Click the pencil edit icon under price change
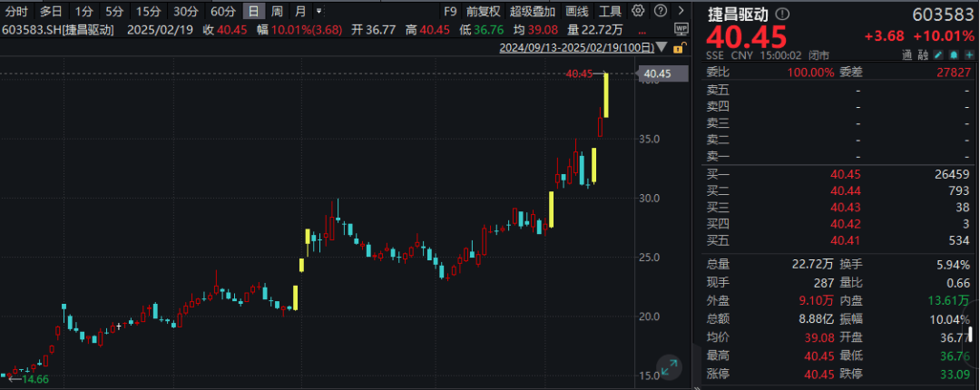Viewport: 980px width, 390px height. pyautogui.click(x=937, y=55)
